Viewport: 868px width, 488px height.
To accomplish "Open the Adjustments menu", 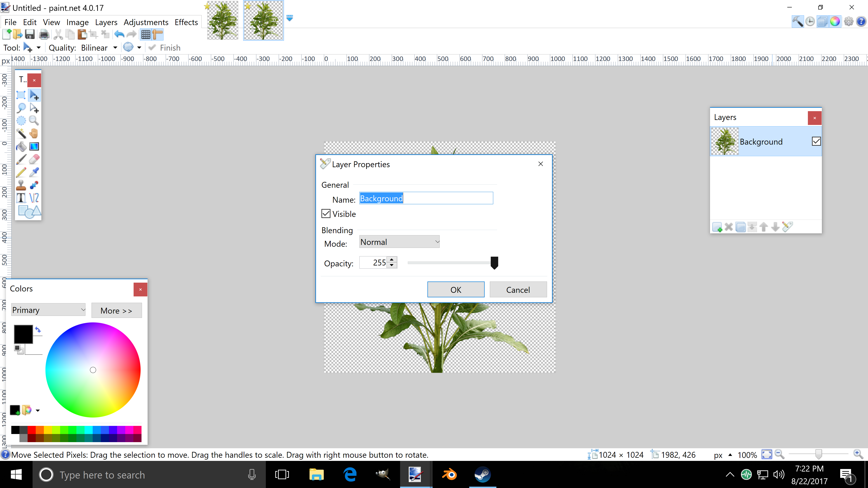I will coord(146,22).
